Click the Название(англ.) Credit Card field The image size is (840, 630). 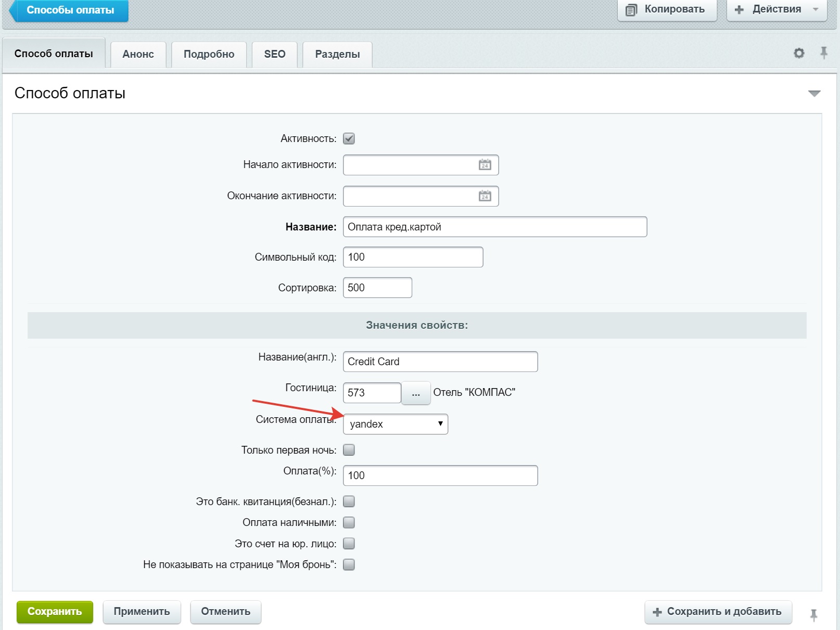(x=440, y=362)
